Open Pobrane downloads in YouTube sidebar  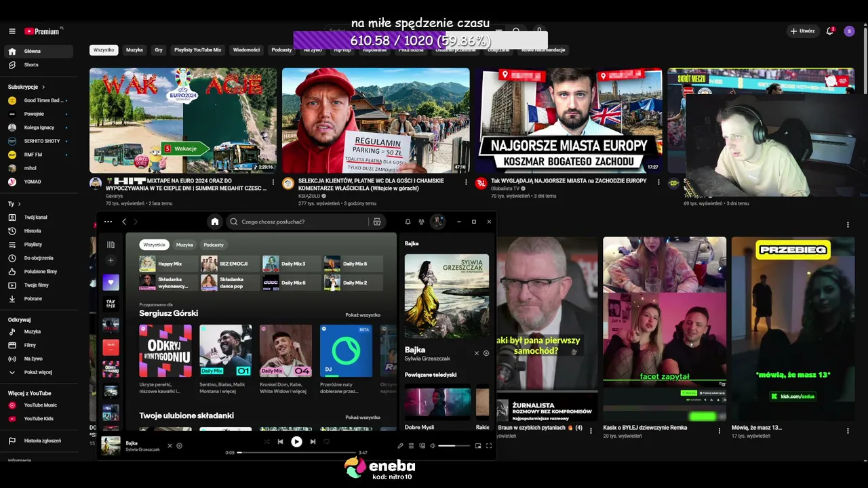point(39,299)
